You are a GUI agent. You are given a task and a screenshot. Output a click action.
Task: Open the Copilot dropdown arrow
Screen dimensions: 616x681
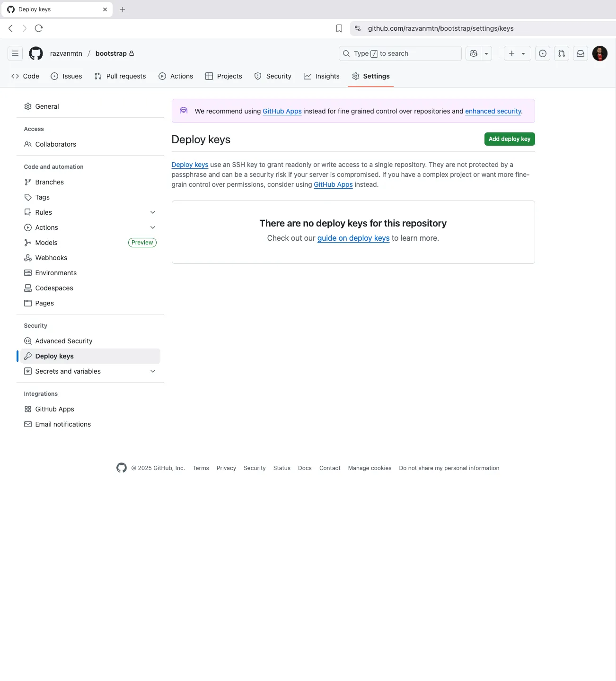pyautogui.click(x=486, y=53)
